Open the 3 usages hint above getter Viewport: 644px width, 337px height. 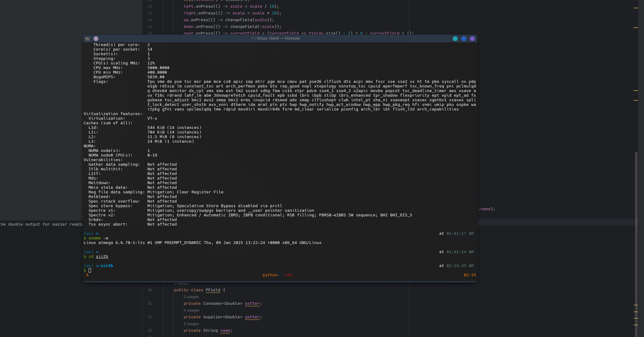[191, 310]
